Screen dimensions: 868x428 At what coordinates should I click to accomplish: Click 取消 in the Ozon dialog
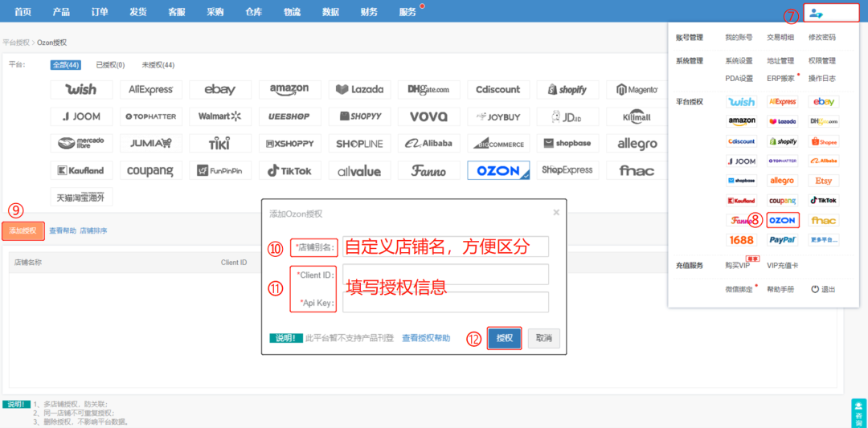tap(543, 338)
